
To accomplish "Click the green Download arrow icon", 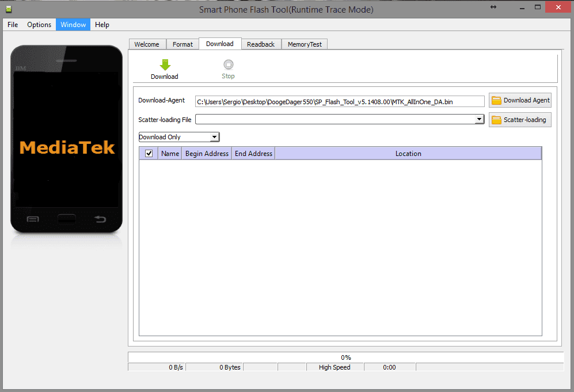I will coord(165,65).
